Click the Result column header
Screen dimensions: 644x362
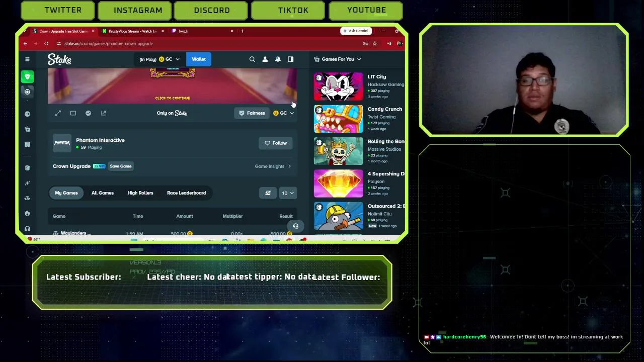click(x=286, y=216)
